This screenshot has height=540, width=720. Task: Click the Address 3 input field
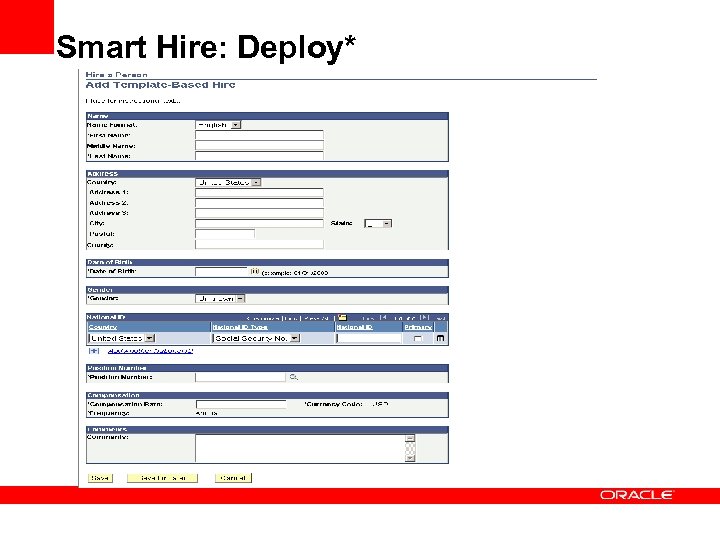tap(259, 213)
